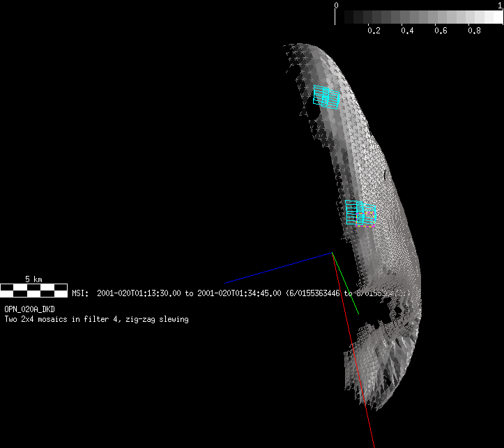This screenshot has width=504, height=448.
Task: Click the upper cyan mosaic footprint
Action: (326, 97)
